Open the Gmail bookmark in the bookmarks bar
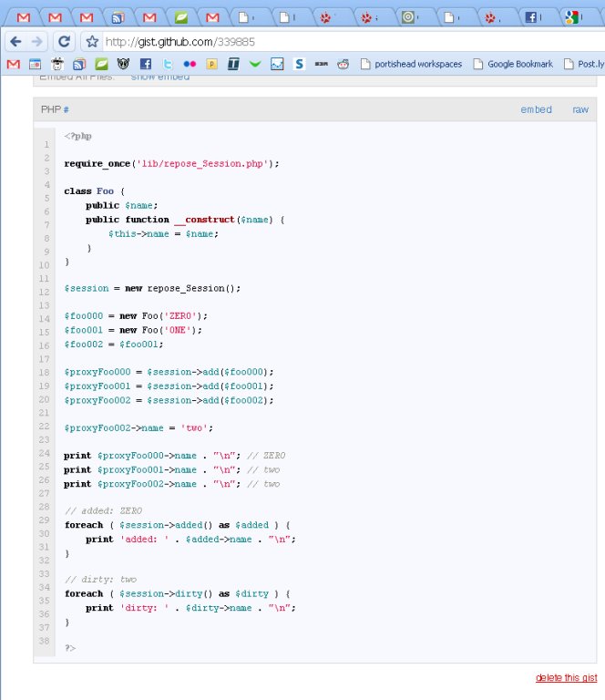This screenshot has height=700, width=605. coord(13,64)
